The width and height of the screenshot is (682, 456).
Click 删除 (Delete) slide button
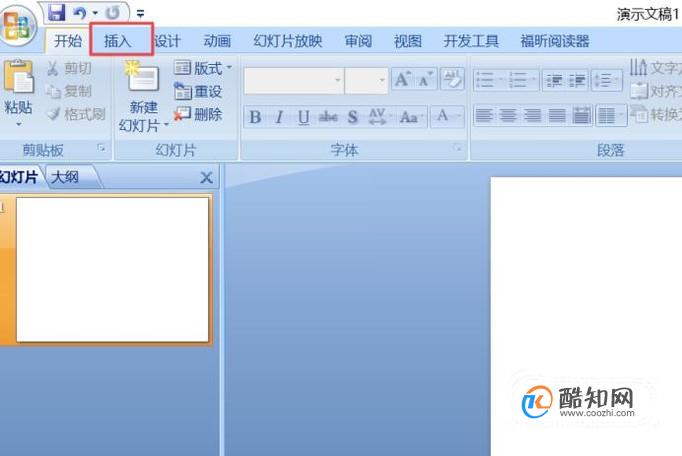tap(198, 114)
